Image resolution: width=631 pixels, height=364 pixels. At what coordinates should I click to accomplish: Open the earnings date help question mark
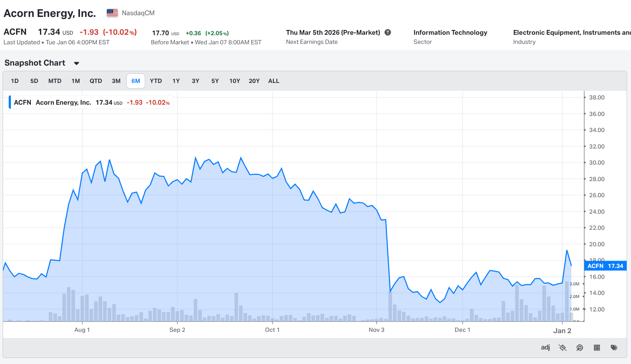click(388, 33)
